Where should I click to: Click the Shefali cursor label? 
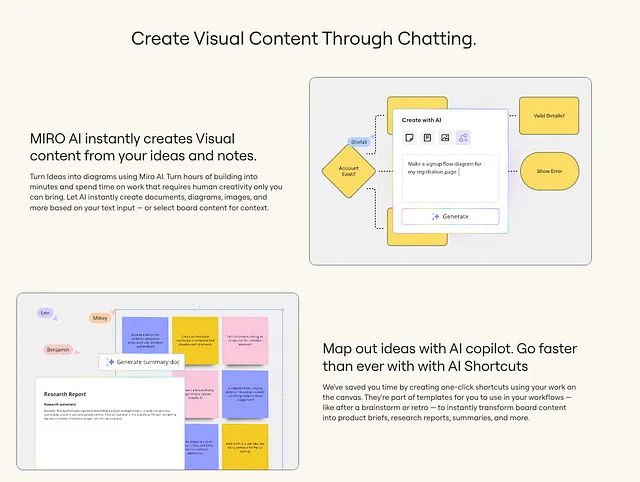(359, 142)
